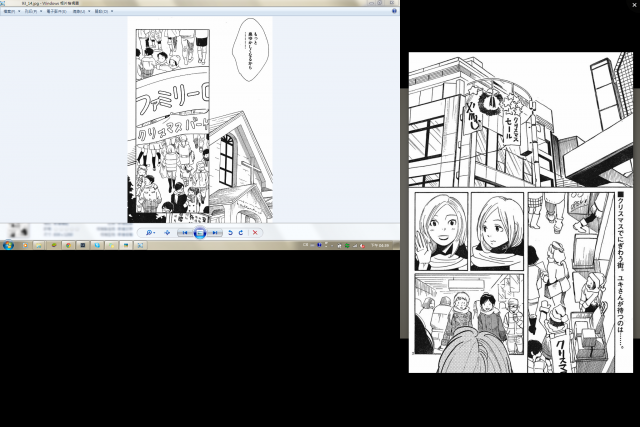Rotate the image clockwise
640x427 pixels.
tap(241, 233)
